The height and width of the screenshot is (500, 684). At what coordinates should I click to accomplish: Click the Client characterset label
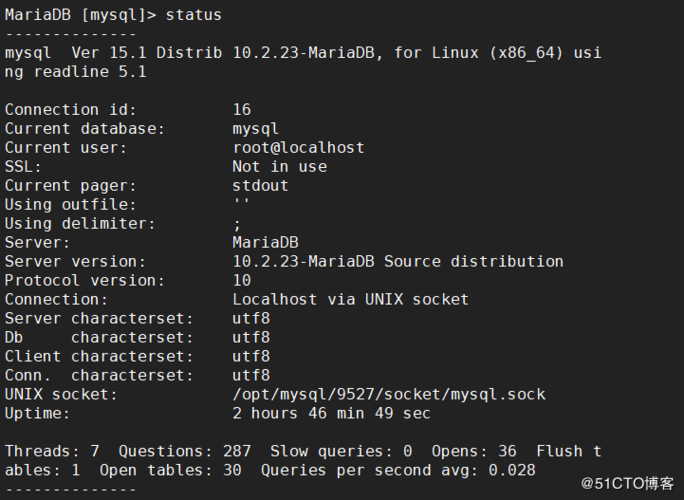100,356
